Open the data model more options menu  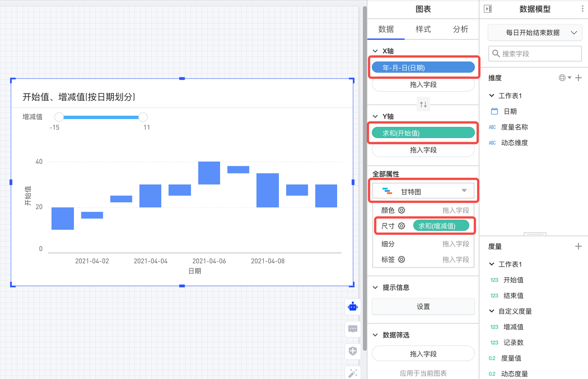[582, 9]
